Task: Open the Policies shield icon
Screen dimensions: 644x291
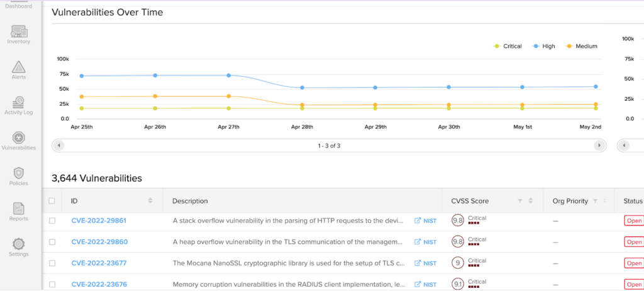Action: pos(18,173)
